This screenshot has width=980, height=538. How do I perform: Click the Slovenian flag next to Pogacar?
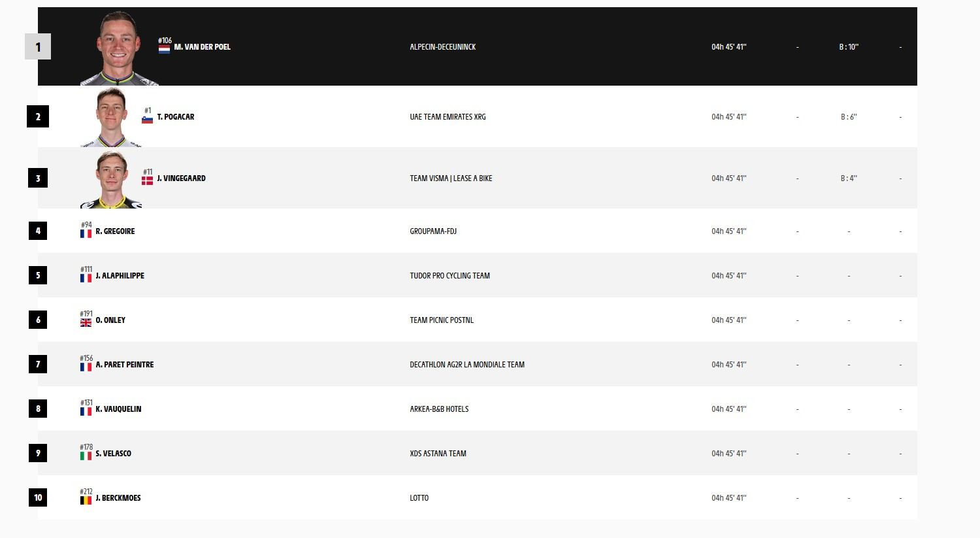coord(148,119)
